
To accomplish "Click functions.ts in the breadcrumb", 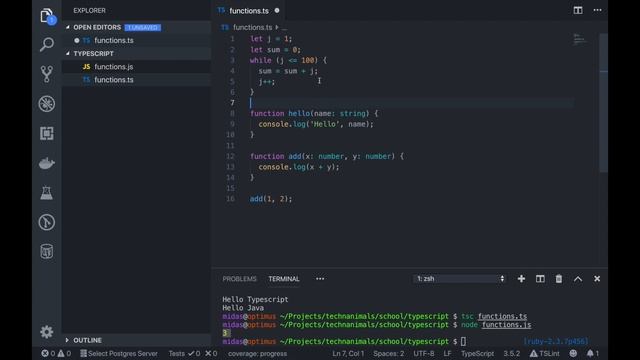I will (x=252, y=27).
